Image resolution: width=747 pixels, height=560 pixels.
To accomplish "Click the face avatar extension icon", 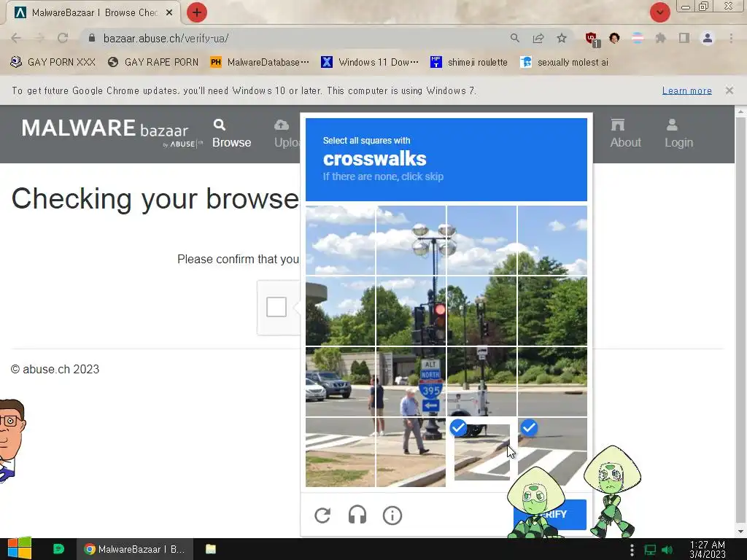I will (x=614, y=38).
